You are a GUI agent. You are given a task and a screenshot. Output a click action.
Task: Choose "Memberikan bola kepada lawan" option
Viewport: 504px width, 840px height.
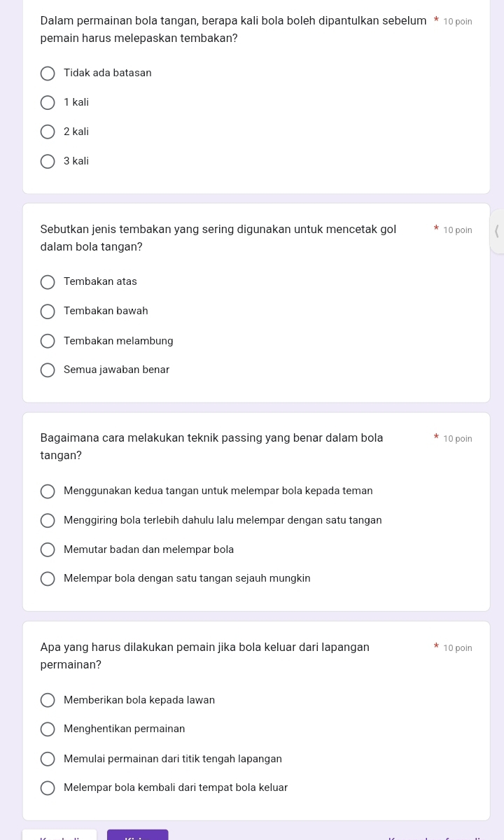click(x=48, y=701)
